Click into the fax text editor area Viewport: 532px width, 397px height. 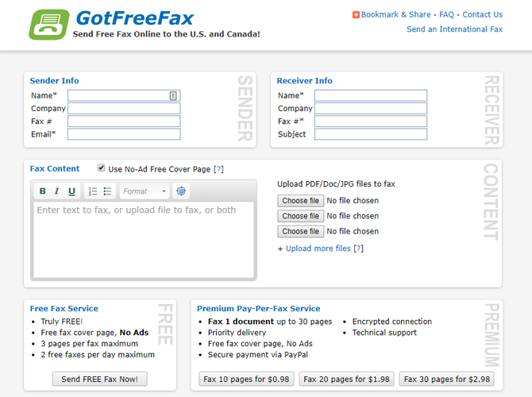coord(144,240)
